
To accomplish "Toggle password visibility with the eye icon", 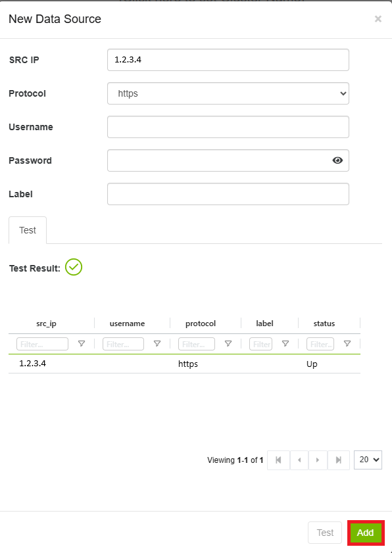I will coord(337,160).
